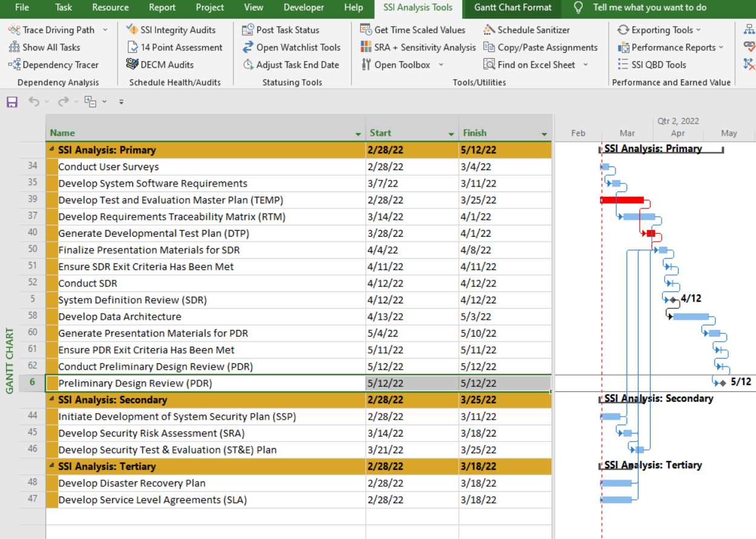Open SRA + Sensitivity Analysis

(x=418, y=47)
